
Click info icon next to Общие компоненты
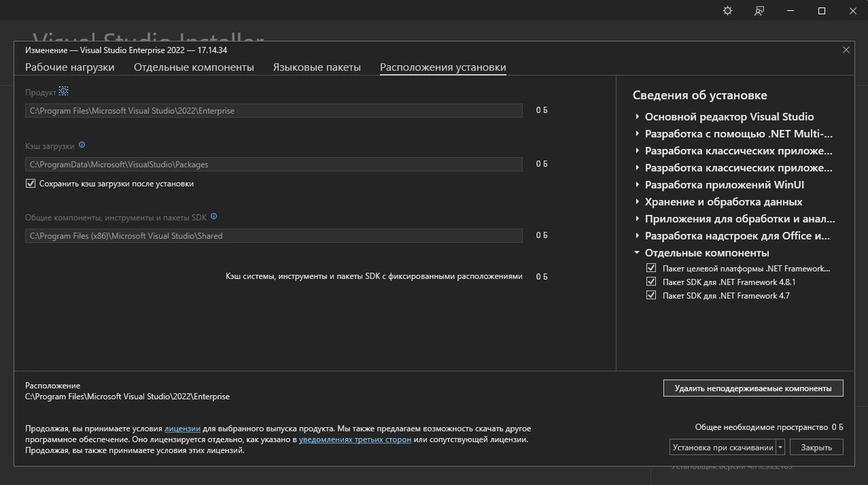[213, 216]
